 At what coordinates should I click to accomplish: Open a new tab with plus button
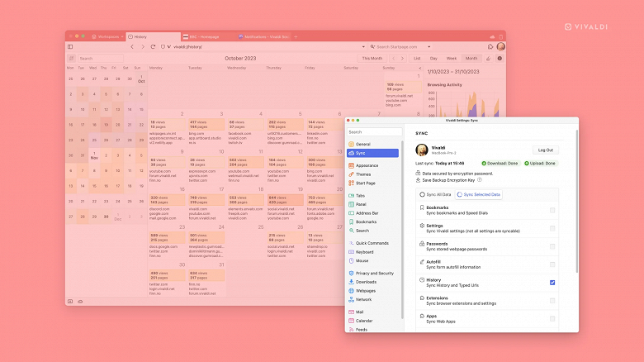pos(296,36)
